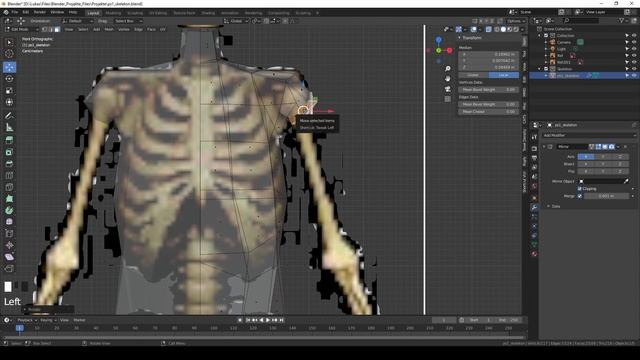Click the viewport pan hand gizmo
640x360 pixels.
[x=448, y=78]
